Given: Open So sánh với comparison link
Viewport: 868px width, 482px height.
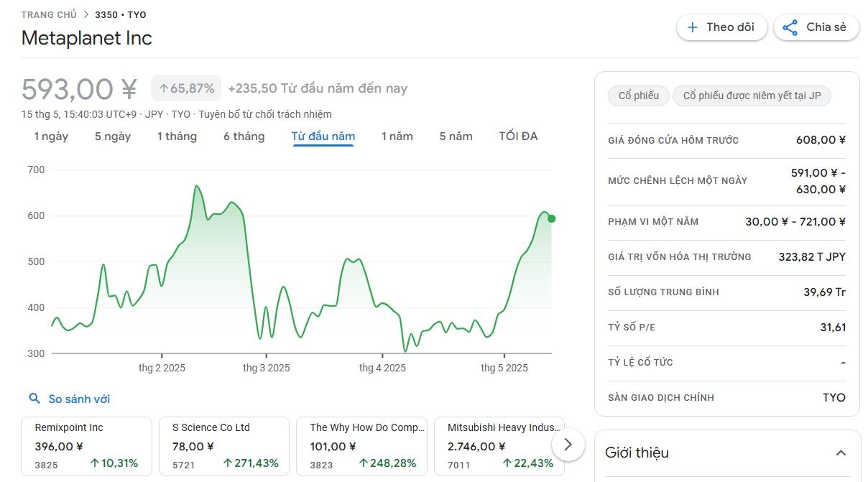Looking at the screenshot, I should pos(79,399).
